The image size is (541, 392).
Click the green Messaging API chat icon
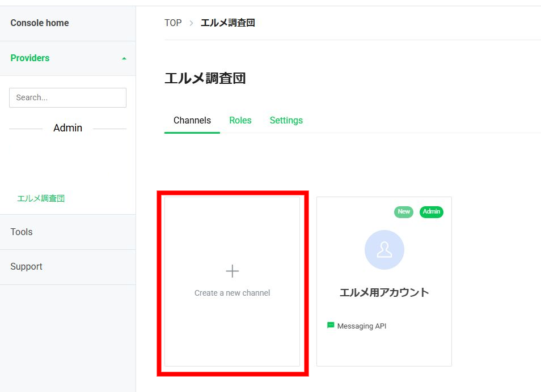click(x=331, y=325)
